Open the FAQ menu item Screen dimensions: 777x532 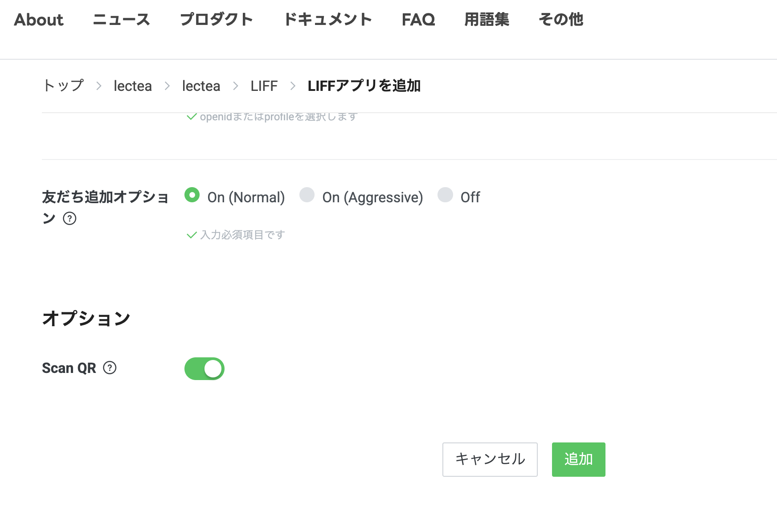(x=418, y=20)
